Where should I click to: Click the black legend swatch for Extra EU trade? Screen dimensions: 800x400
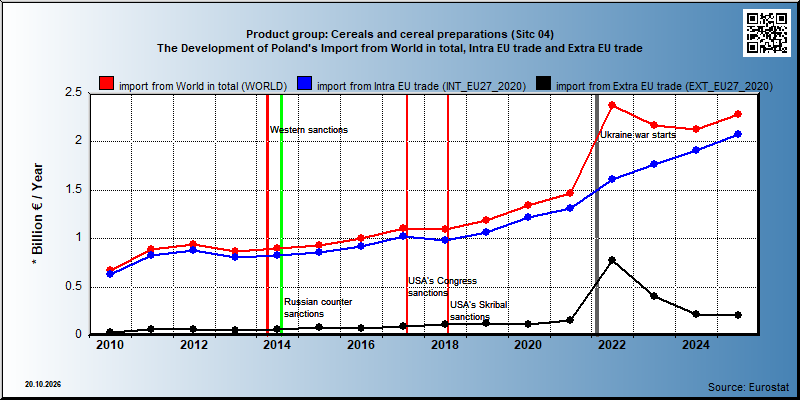tap(543, 85)
